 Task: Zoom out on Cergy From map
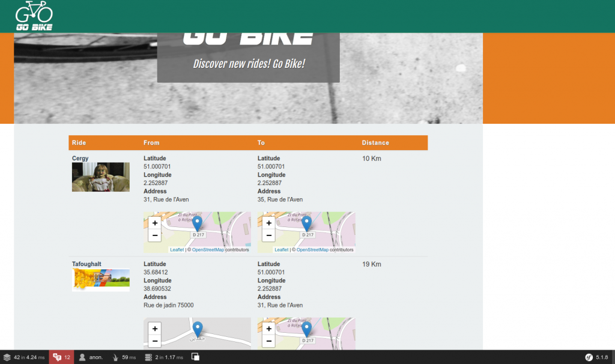click(154, 235)
